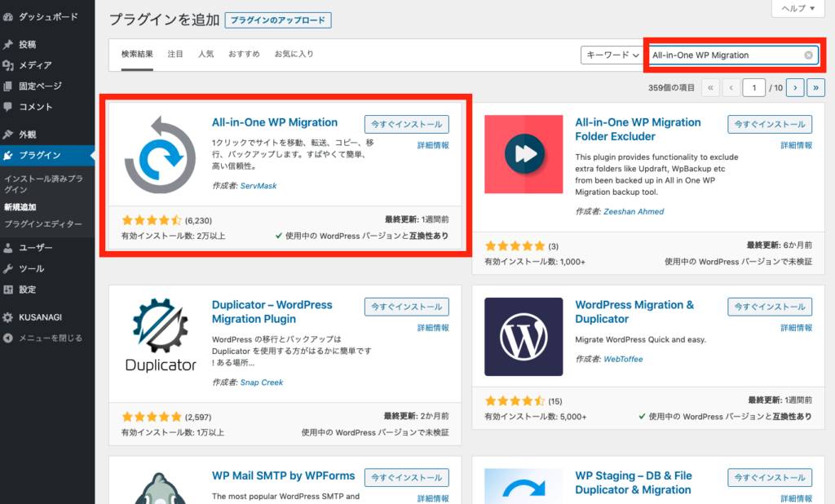Open author link ServMask
Viewport: 835px width, 504px height.
(258, 186)
